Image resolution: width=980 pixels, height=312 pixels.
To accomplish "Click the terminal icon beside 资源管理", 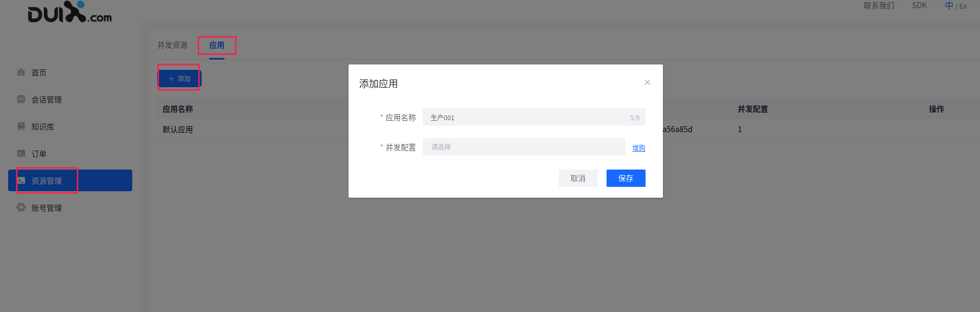I will (21, 180).
